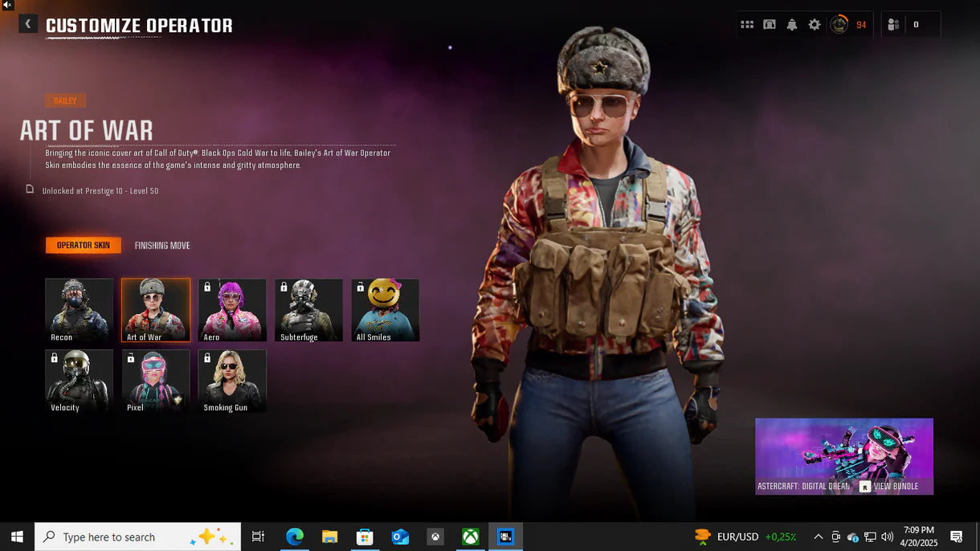This screenshot has height=551, width=980.
Task: Choose the locked Subterfuge skin
Action: pos(308,310)
